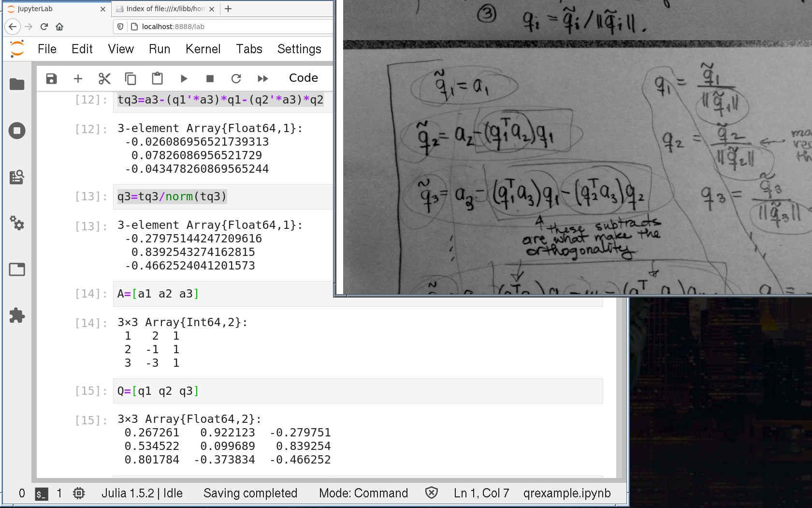812x508 pixels.
Task: Insert a new cell with plus icon
Action: click(78, 78)
